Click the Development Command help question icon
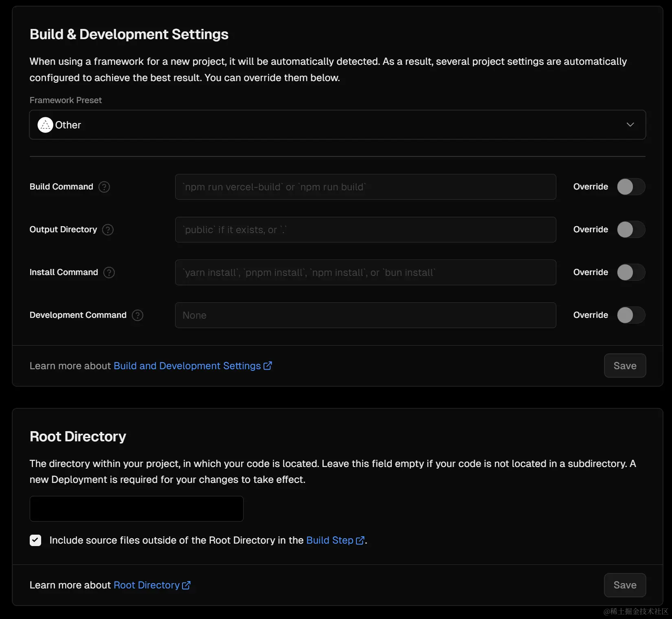The height and width of the screenshot is (619, 672). [x=138, y=315]
